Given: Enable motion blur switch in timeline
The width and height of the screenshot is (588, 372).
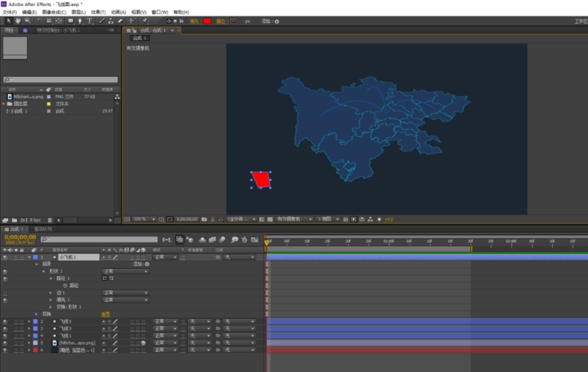Looking at the screenshot, I should pos(222,240).
